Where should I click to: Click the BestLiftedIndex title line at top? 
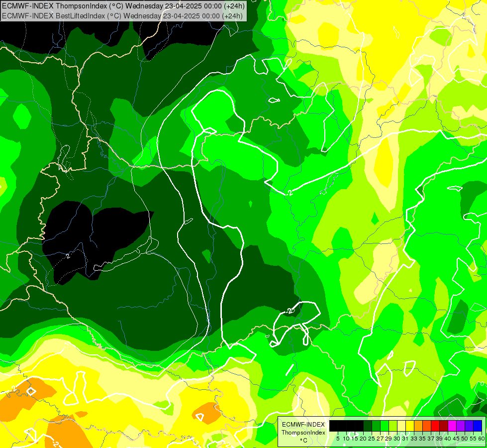point(122,15)
